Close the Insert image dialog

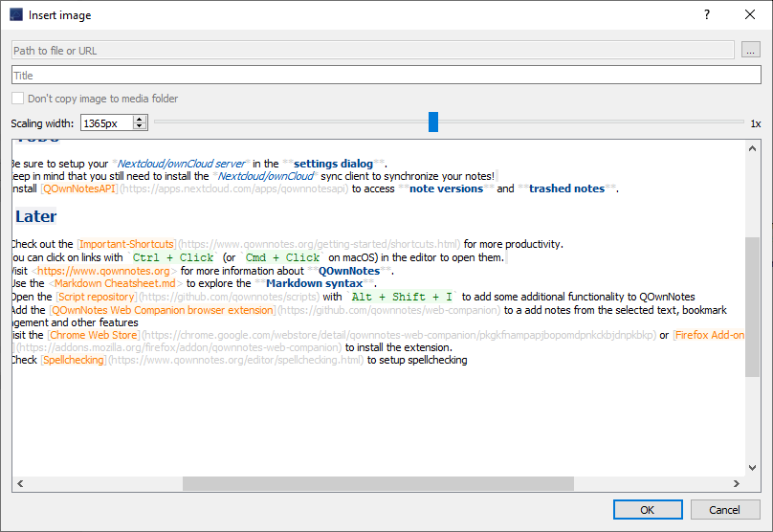click(750, 14)
